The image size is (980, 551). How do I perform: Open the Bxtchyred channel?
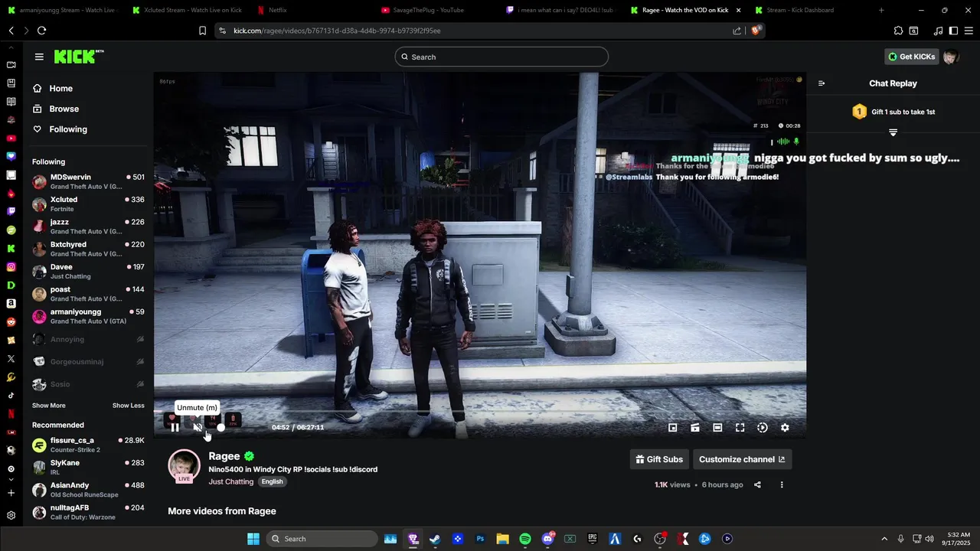click(x=88, y=249)
